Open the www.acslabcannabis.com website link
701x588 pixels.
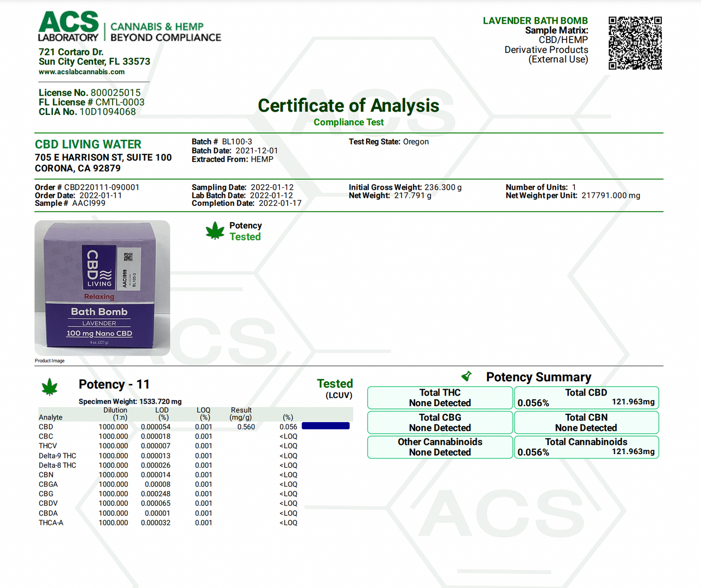coord(82,72)
